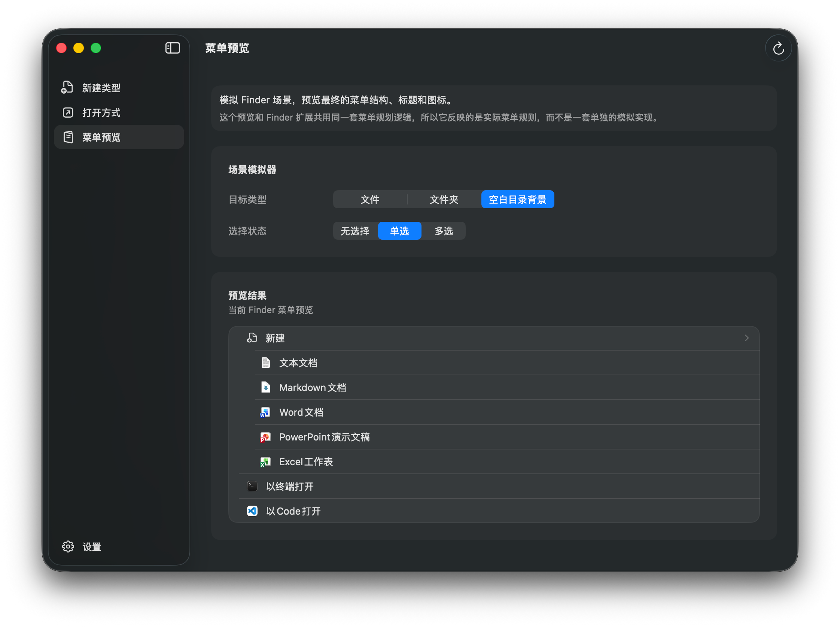Set selection state to 无选择
The image size is (840, 627).
pyautogui.click(x=355, y=231)
